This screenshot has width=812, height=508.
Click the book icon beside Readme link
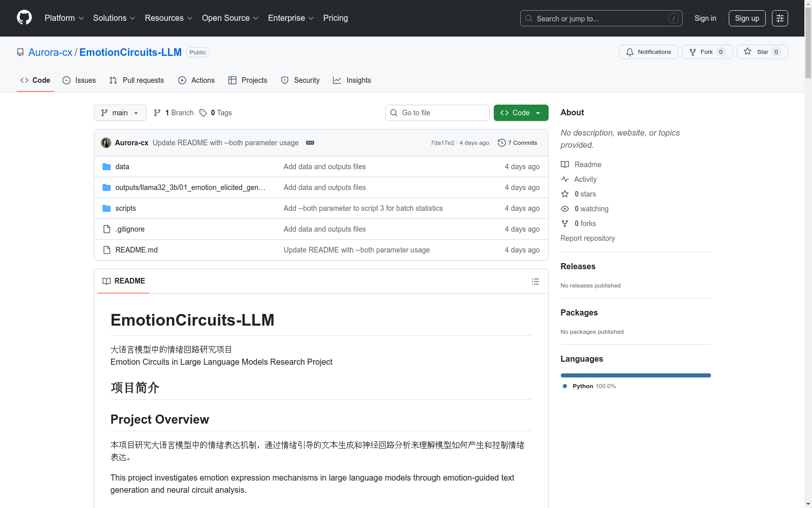[x=565, y=165]
